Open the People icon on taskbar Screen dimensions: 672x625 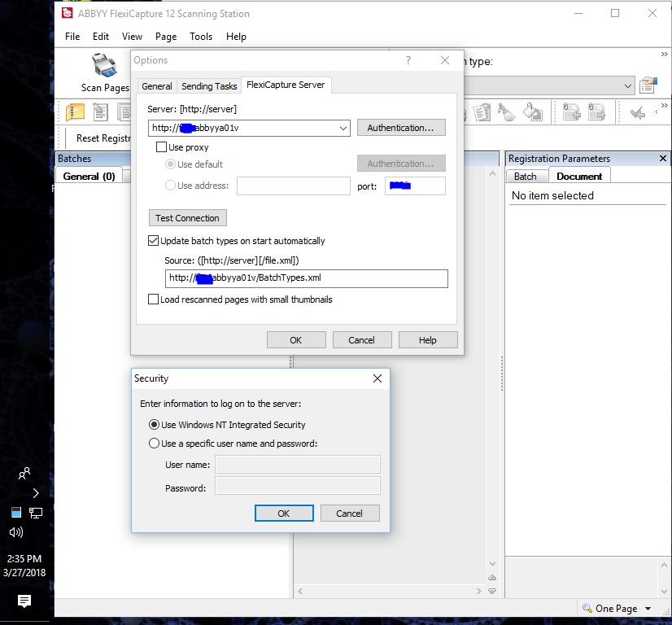(24, 473)
